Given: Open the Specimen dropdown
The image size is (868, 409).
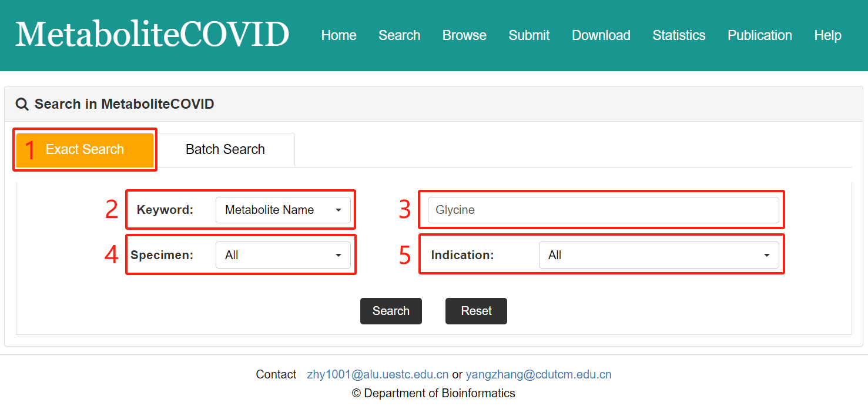Looking at the screenshot, I should [283, 255].
